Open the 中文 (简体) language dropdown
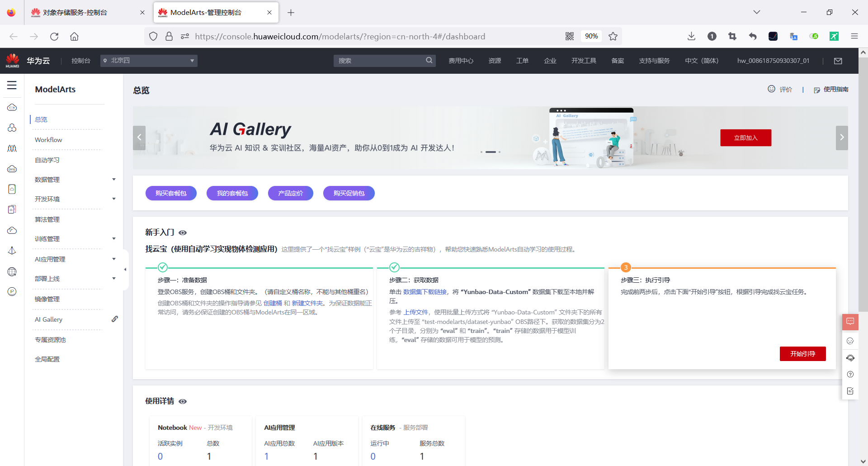 pyautogui.click(x=702, y=61)
